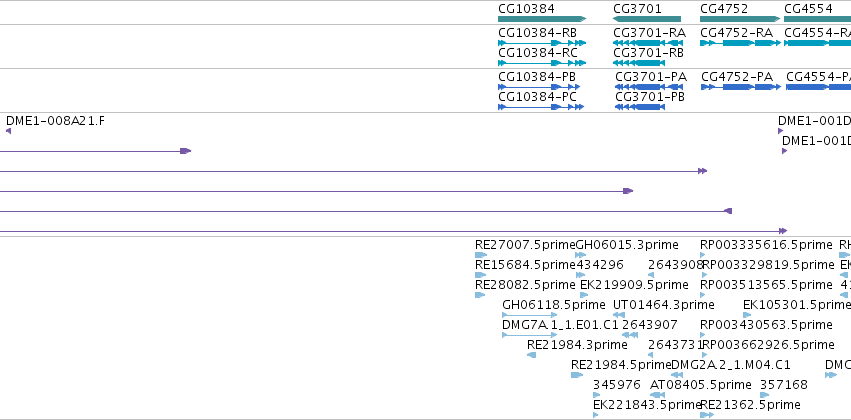The height and width of the screenshot is (420, 851).
Task: Select RP003329819.5prime EST arrow
Action: 704,275
